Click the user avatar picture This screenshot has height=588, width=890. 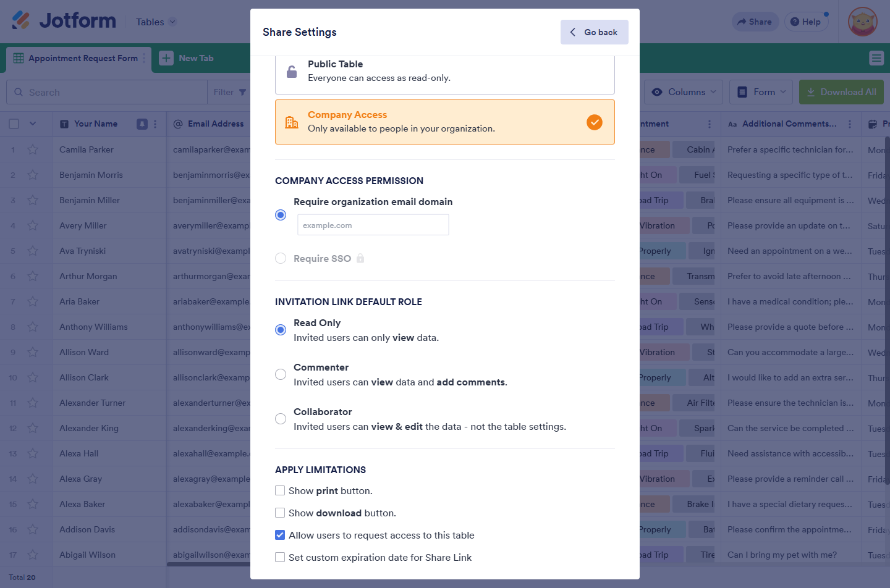[863, 22]
